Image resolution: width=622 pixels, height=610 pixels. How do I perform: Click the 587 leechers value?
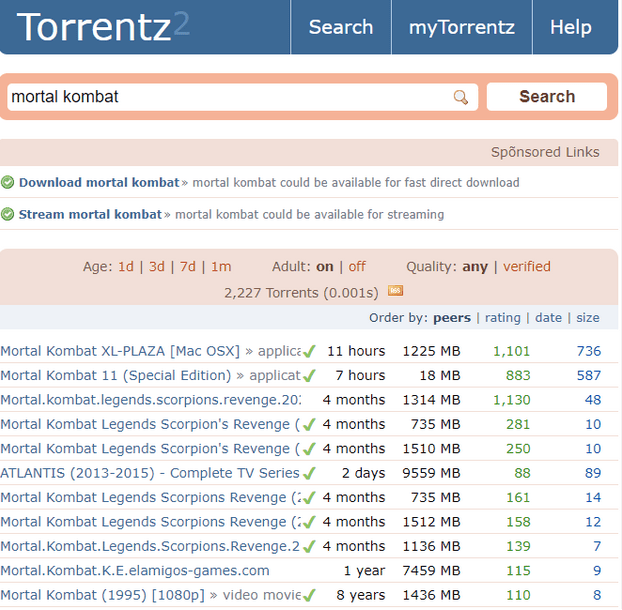point(589,376)
